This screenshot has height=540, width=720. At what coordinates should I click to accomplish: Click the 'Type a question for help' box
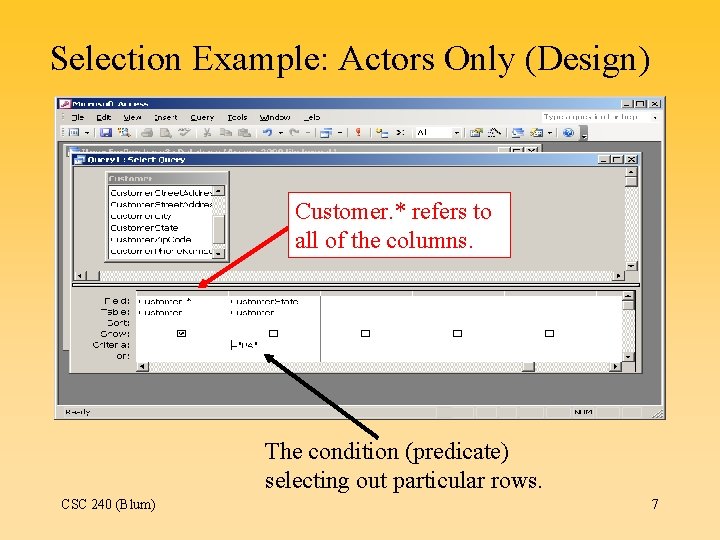tap(596, 117)
